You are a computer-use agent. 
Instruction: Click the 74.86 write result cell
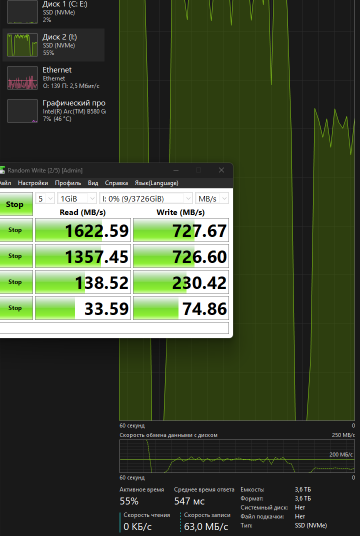coord(181,308)
